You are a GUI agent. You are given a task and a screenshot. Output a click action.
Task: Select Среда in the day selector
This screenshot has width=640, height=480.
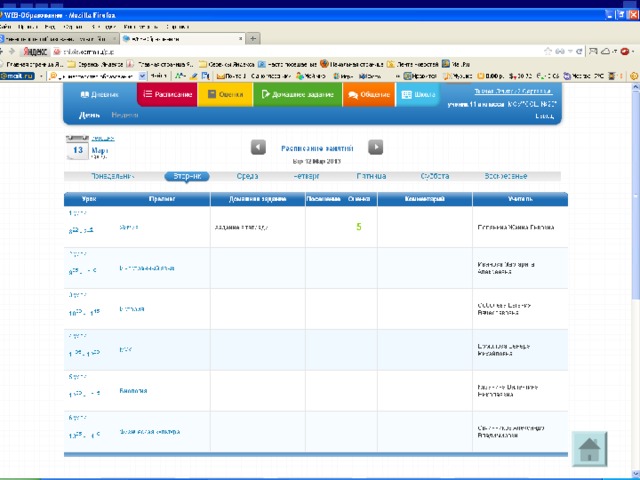[247, 176]
